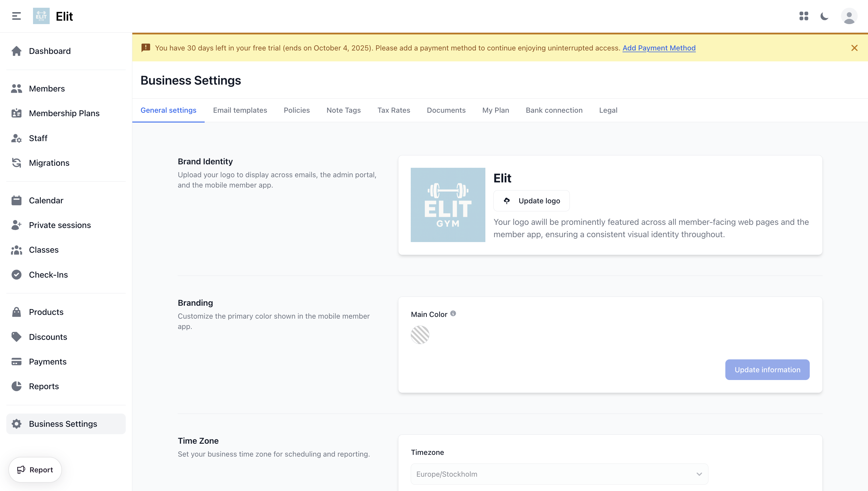The height and width of the screenshot is (491, 868).
Task: Click Update logo button
Action: point(532,201)
